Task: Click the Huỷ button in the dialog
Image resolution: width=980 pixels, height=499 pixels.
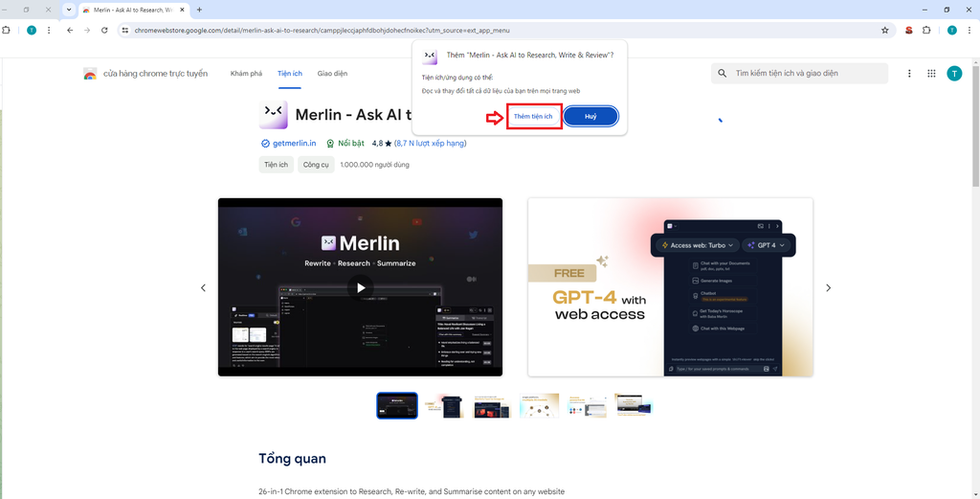Action: [590, 116]
